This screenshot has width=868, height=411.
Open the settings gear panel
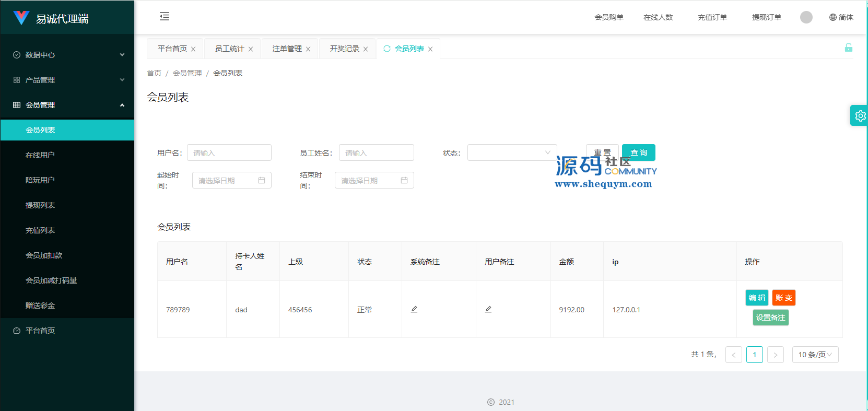pyautogui.click(x=860, y=116)
